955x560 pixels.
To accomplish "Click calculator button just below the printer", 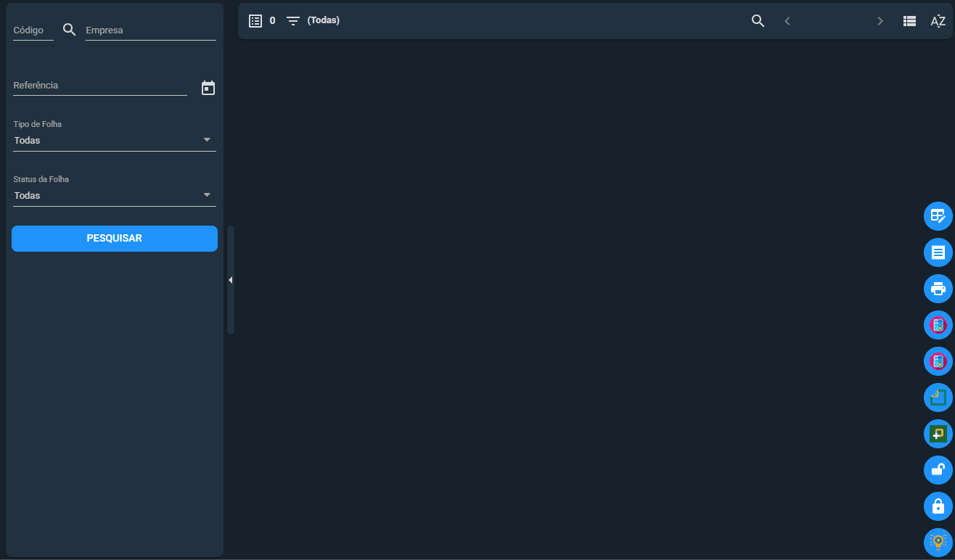I will (938, 325).
